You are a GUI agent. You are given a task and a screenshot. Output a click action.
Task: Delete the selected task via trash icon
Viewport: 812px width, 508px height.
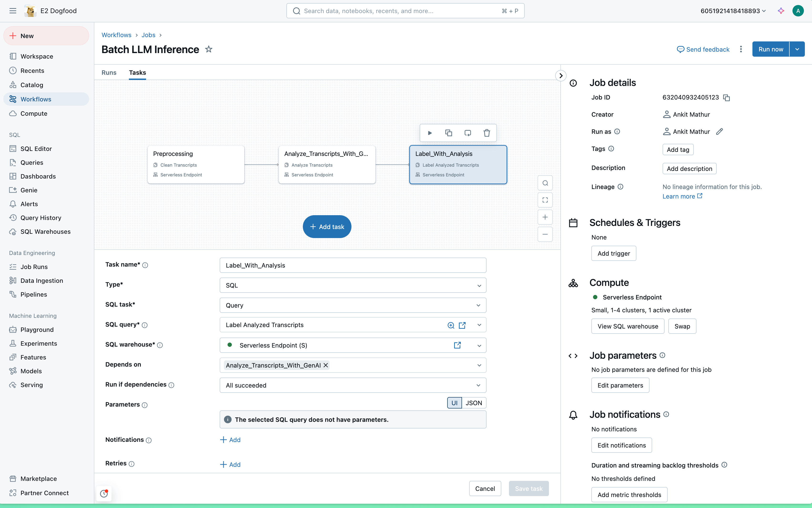[x=487, y=133]
